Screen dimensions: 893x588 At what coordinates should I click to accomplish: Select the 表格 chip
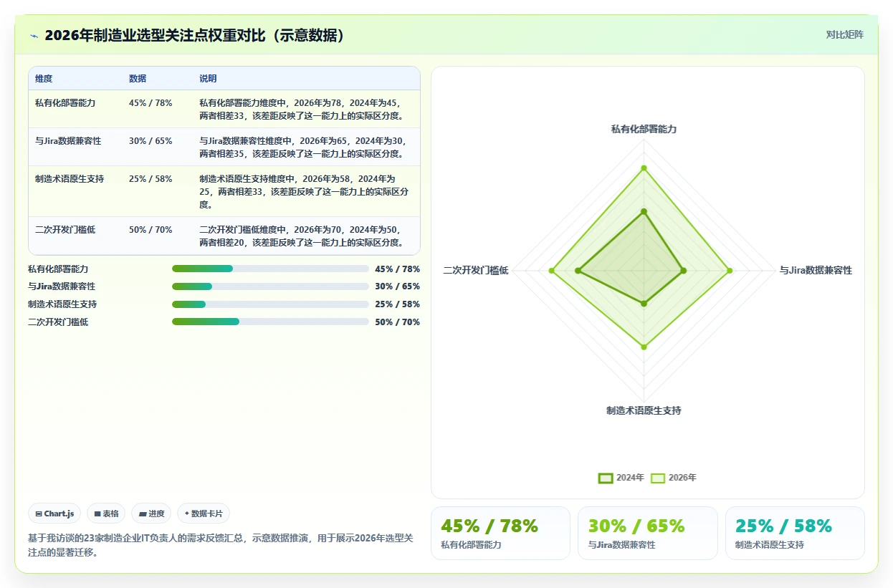106,514
